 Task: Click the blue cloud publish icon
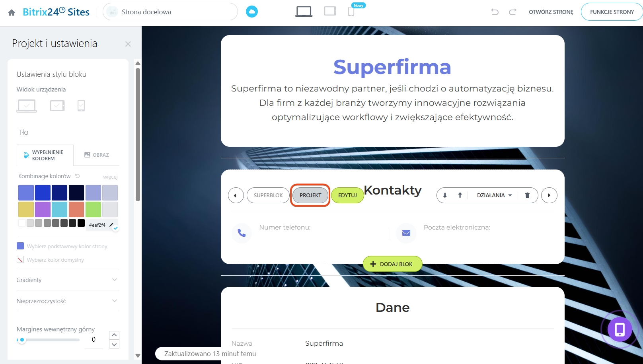[252, 12]
